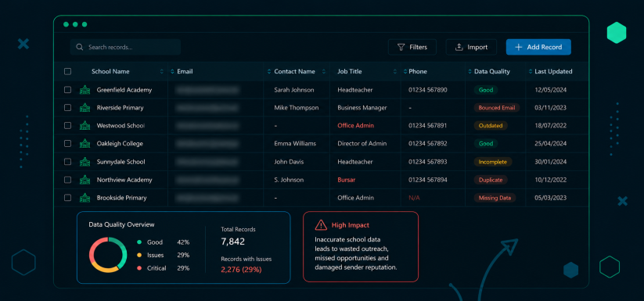
Task: Check the Northview Academy row checkbox
Action: [x=68, y=180]
